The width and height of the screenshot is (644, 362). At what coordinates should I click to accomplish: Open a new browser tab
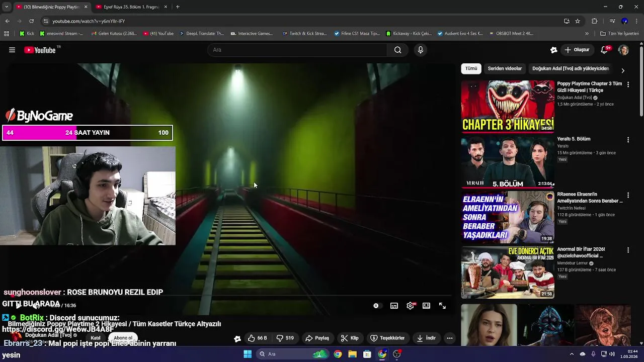coord(178,7)
